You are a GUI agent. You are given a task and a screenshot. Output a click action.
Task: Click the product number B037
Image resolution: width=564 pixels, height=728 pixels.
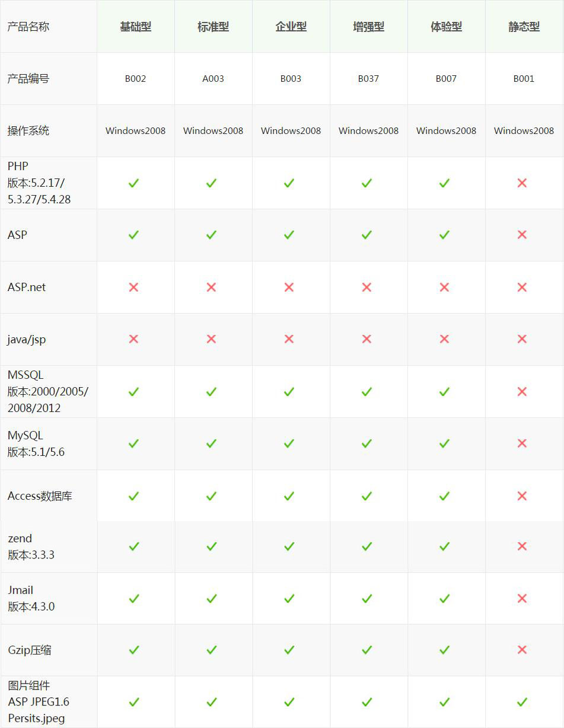pyautogui.click(x=368, y=78)
